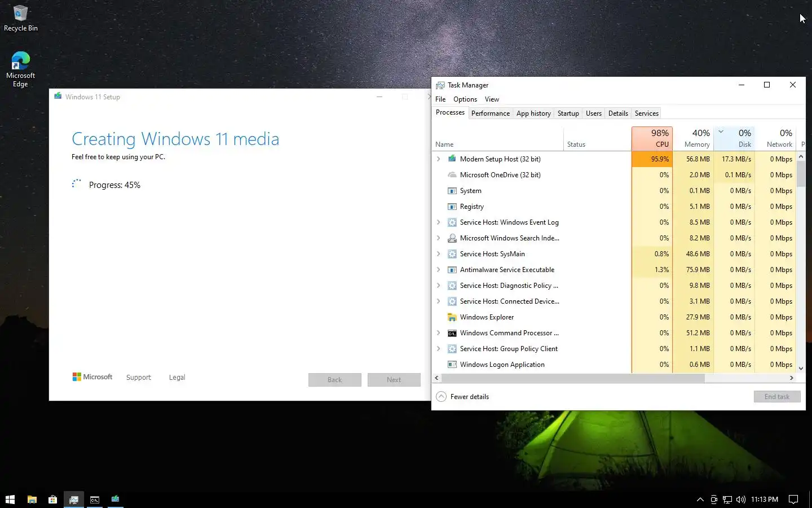This screenshot has width=812, height=508.
Task: Switch to the Startup tab
Action: (568, 113)
